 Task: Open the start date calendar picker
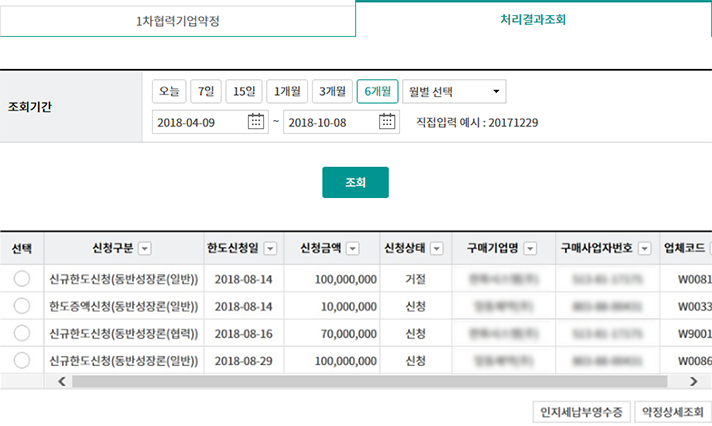(256, 122)
